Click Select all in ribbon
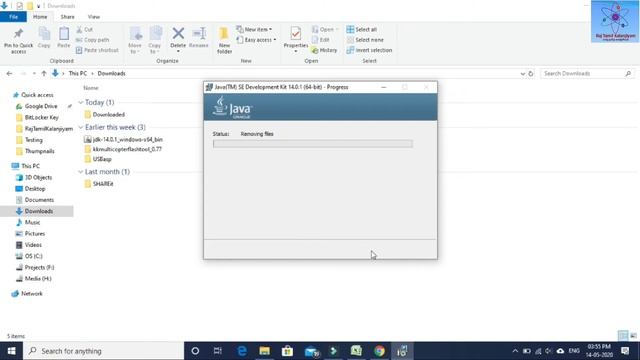Screen dimensions: 640x360 [362, 29]
